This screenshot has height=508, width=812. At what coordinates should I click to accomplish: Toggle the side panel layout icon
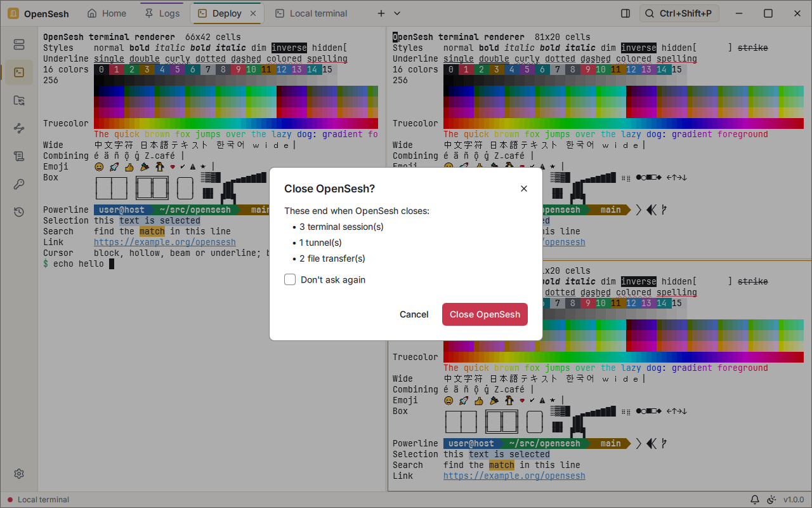625,13
